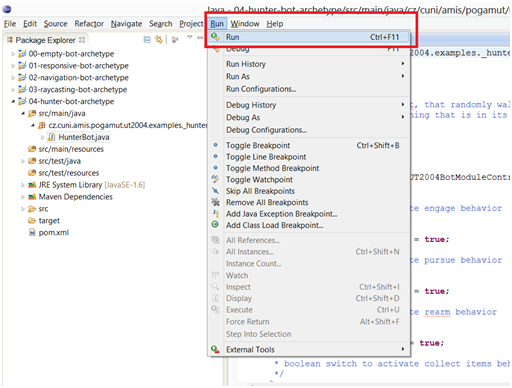
Task: Click the Package Explorer tab label
Action: tap(45, 40)
